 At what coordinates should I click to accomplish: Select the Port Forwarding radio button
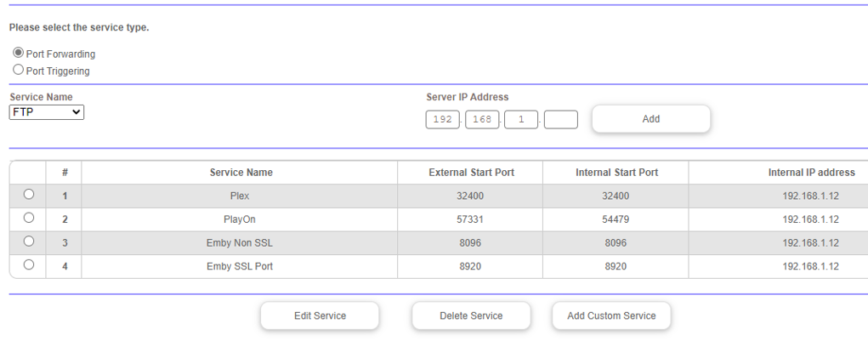19,54
